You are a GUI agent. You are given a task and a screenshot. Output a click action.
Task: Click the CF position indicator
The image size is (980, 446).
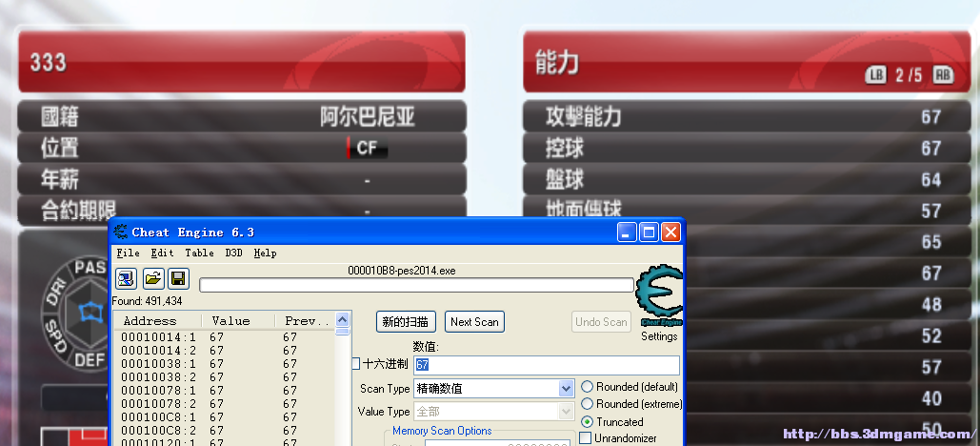coord(367,149)
